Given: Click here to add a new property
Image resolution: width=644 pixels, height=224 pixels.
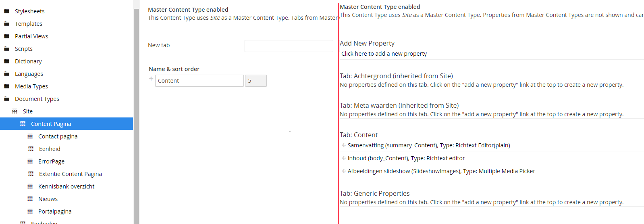Looking at the screenshot, I should pos(384,54).
